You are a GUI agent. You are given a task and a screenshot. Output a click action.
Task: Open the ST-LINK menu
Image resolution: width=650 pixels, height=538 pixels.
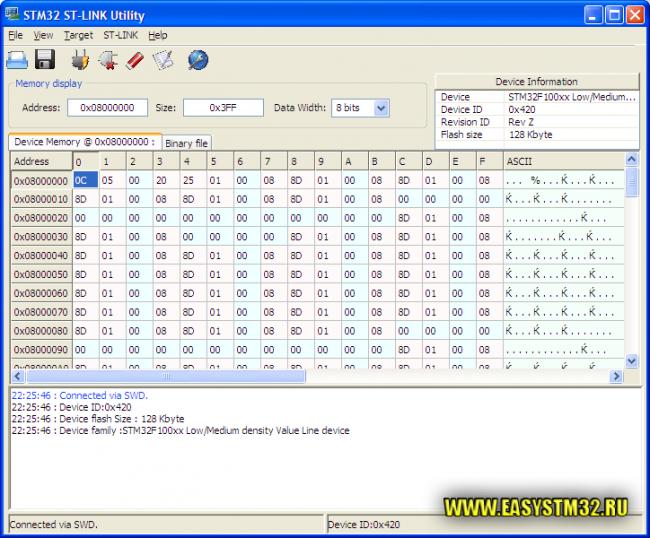[120, 35]
